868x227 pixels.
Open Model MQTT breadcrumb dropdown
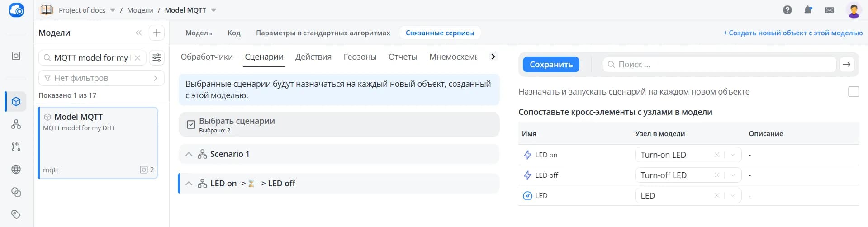point(213,10)
